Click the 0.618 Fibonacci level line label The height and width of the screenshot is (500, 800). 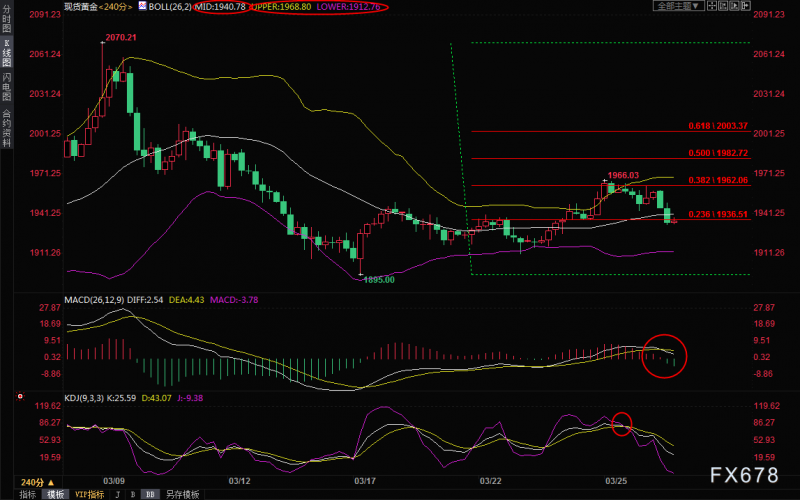[x=718, y=127]
